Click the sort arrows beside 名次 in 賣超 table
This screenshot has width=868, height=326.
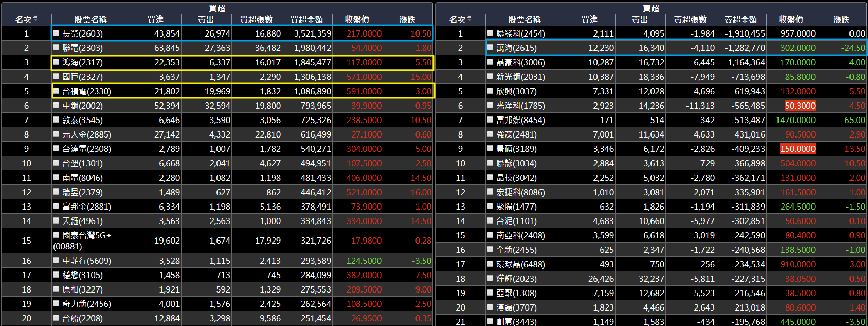pyautogui.click(x=469, y=19)
